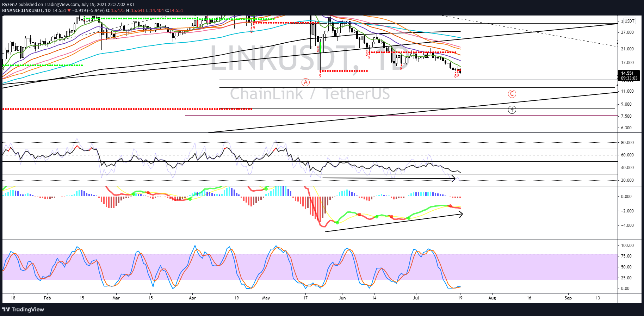Click the 60.000 RSI axis label
This screenshot has height=316, width=644.
tap(627, 155)
